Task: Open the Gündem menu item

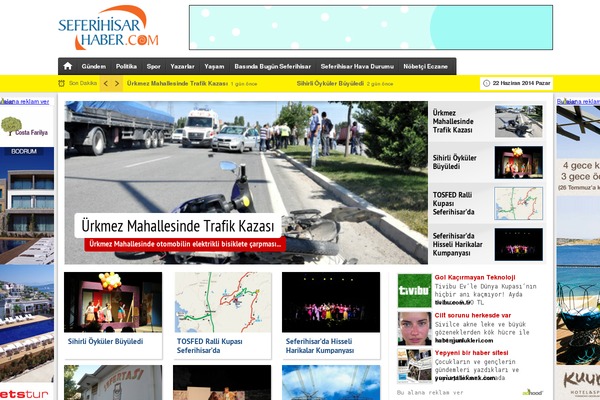Action: coord(94,66)
